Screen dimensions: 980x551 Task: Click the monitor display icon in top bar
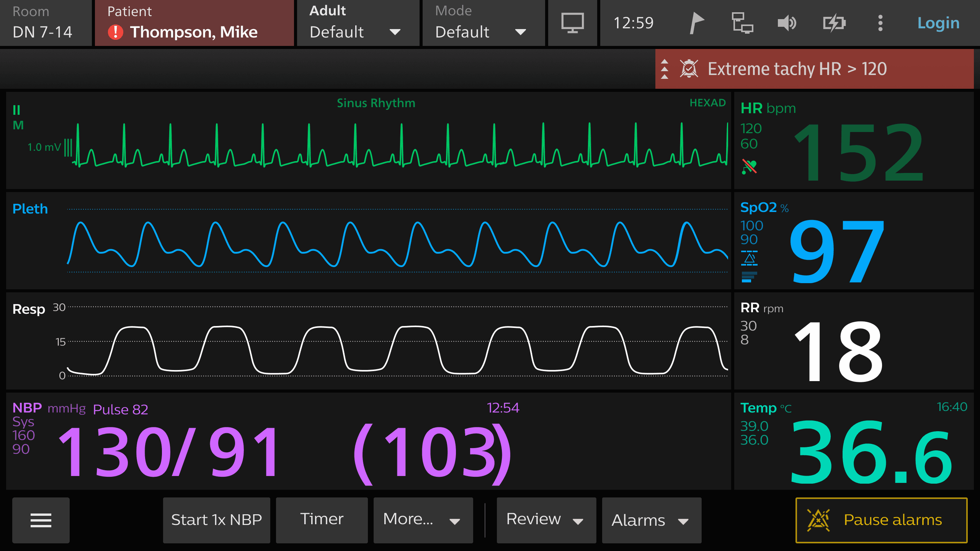click(572, 23)
